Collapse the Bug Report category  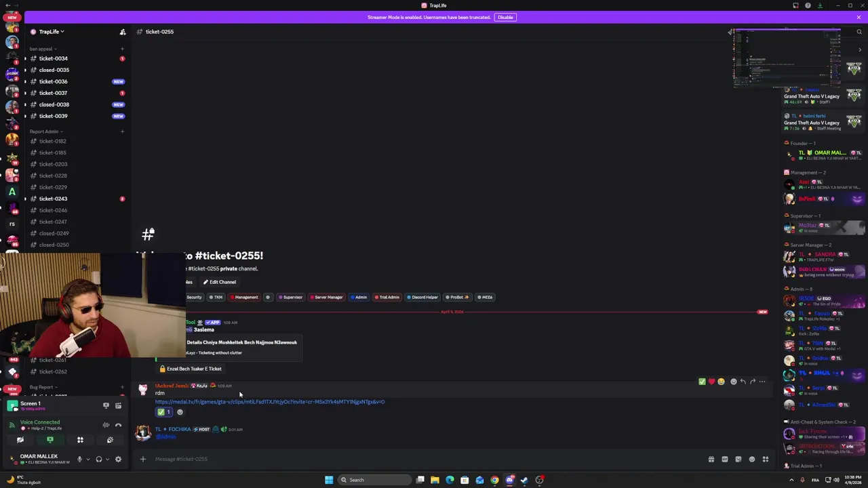click(x=43, y=388)
